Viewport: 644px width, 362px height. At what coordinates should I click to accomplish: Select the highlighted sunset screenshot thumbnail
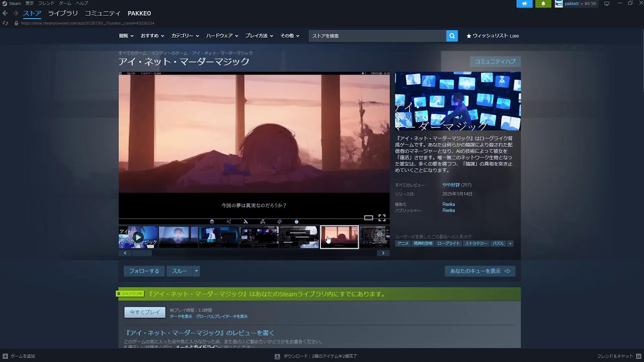coord(340,237)
